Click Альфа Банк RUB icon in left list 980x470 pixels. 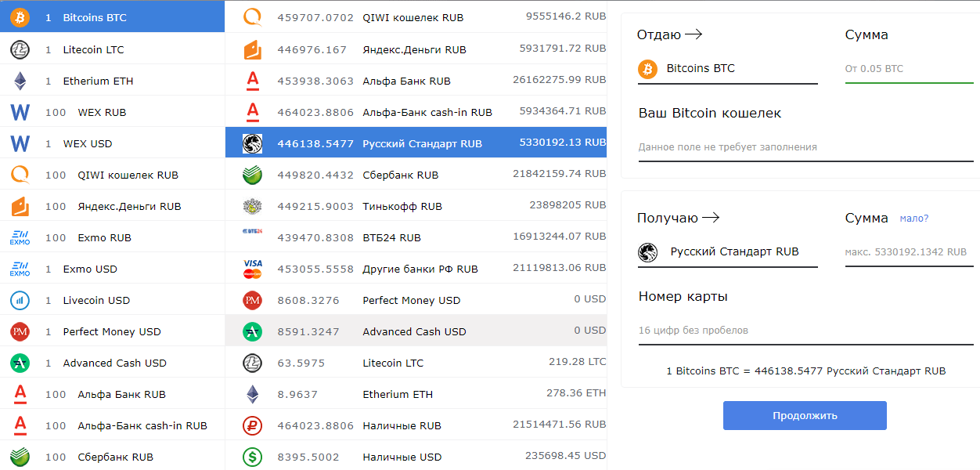20,394
